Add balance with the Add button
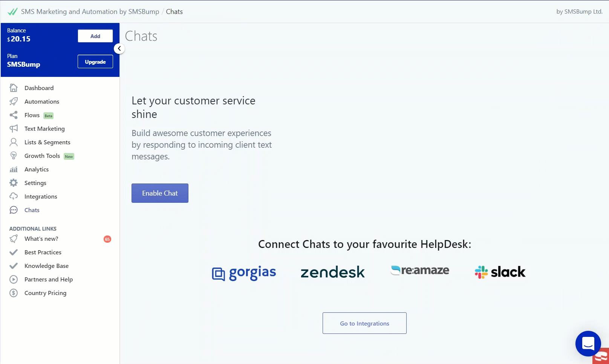This screenshot has width=609, height=364. [x=95, y=36]
